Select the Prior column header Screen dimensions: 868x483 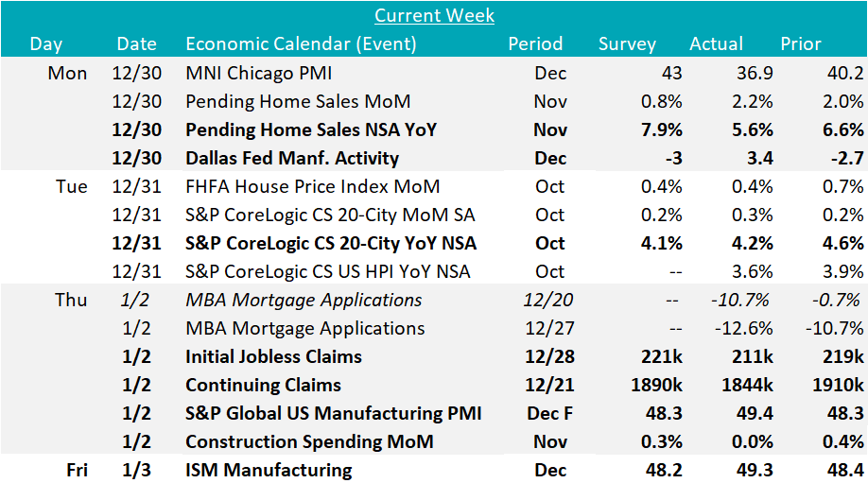[x=800, y=43]
